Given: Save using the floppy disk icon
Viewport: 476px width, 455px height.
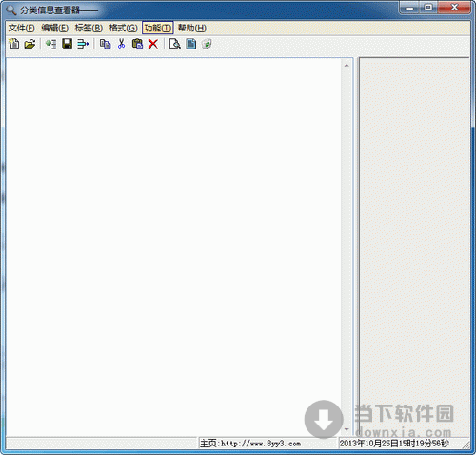Looking at the screenshot, I should 67,44.
